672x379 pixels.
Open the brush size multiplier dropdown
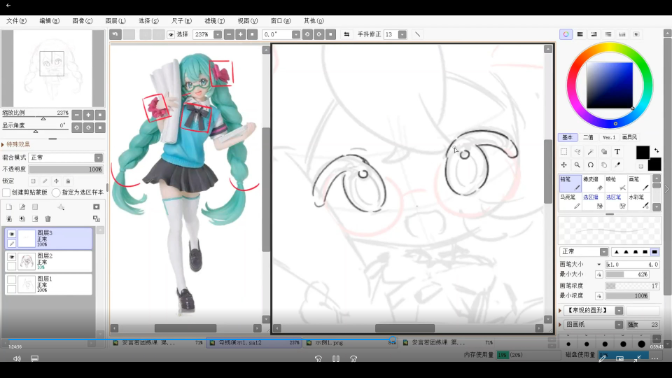(x=599, y=265)
